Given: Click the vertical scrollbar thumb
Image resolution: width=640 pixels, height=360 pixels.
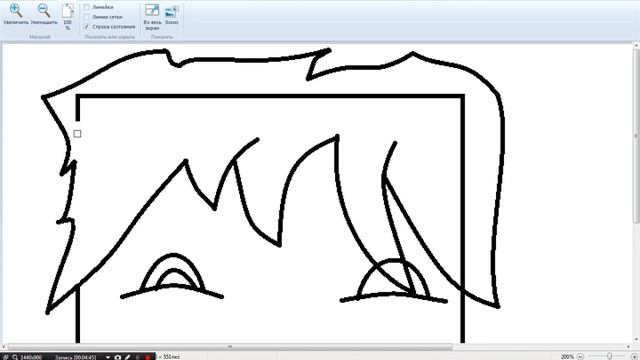Looking at the screenshot, I should point(636,136).
